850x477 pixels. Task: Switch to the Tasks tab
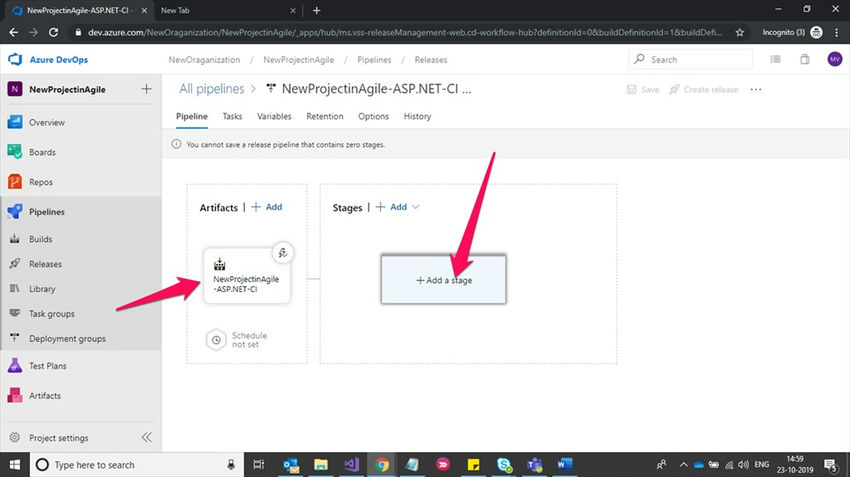click(x=232, y=116)
